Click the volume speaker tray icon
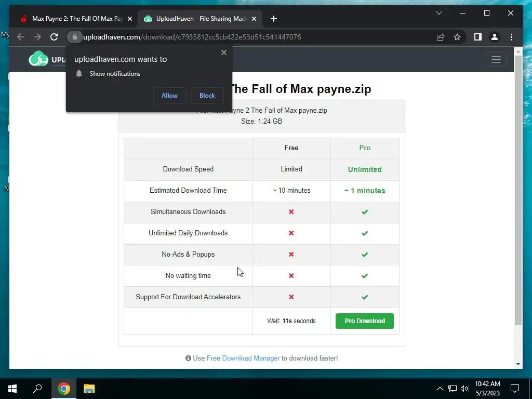This screenshot has width=532, height=399. tap(464, 389)
